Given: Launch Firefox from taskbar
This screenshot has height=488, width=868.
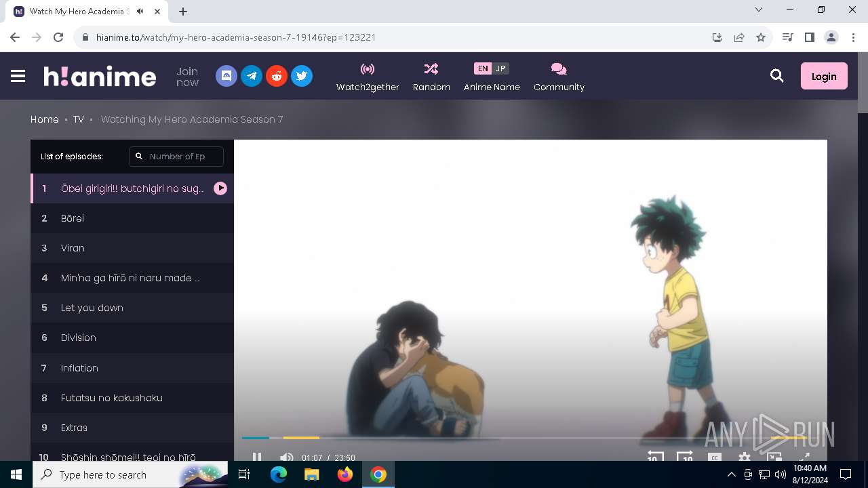Looking at the screenshot, I should click(345, 474).
